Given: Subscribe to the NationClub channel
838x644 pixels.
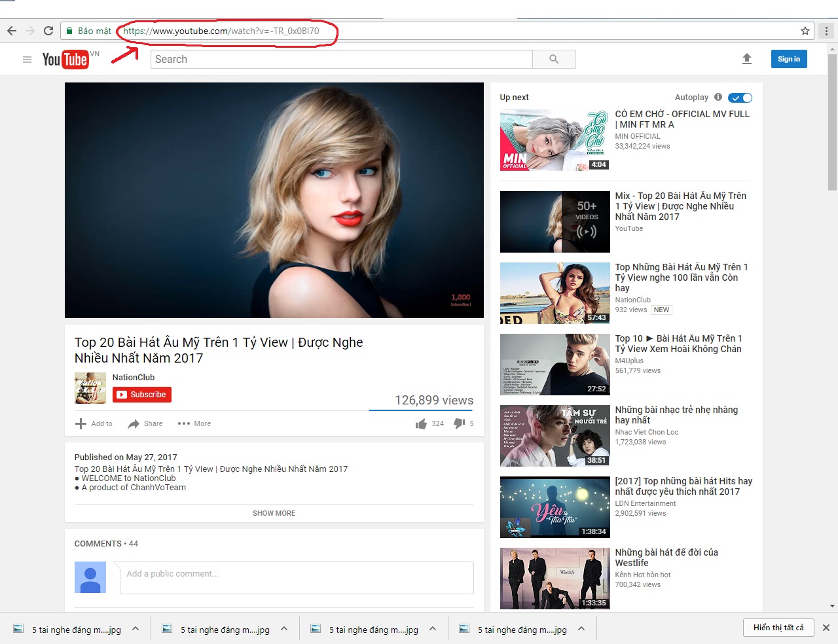Looking at the screenshot, I should tap(141, 395).
